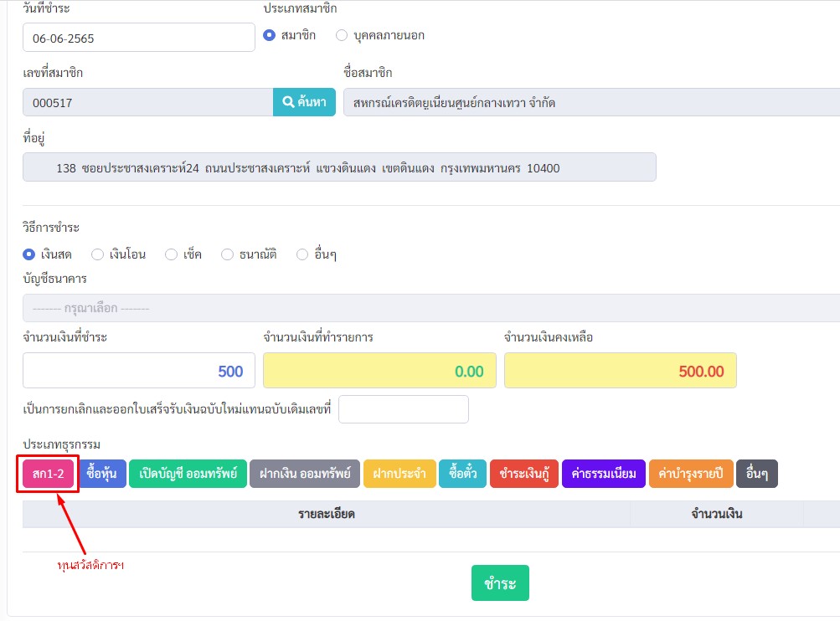Choose เงินโอน payment method
Screen dimensions: 840x621
coord(97,254)
